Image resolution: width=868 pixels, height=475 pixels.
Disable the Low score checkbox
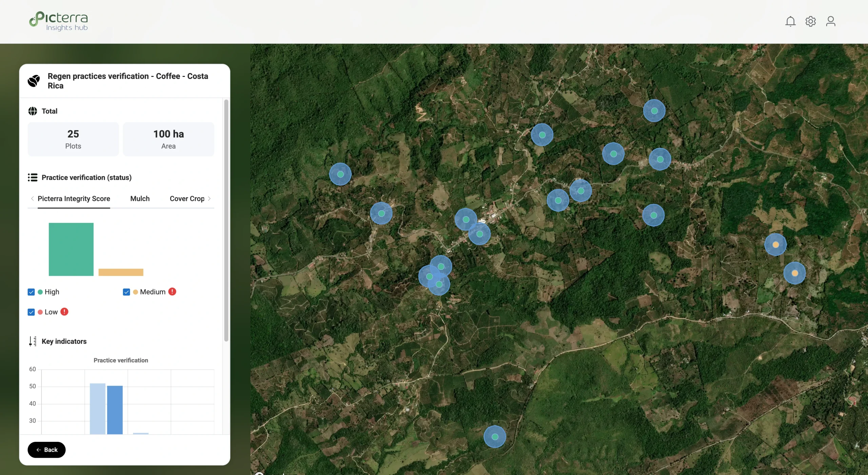(31, 312)
